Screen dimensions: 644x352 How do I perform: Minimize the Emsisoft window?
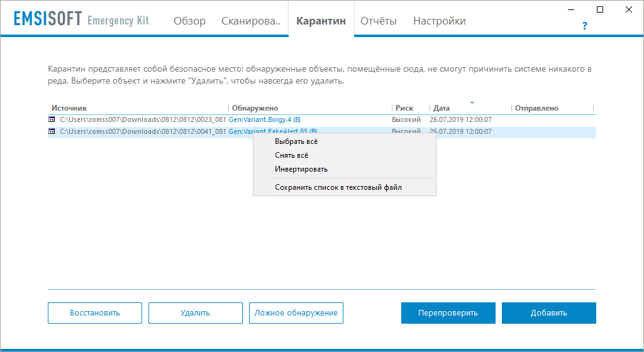[x=572, y=9]
